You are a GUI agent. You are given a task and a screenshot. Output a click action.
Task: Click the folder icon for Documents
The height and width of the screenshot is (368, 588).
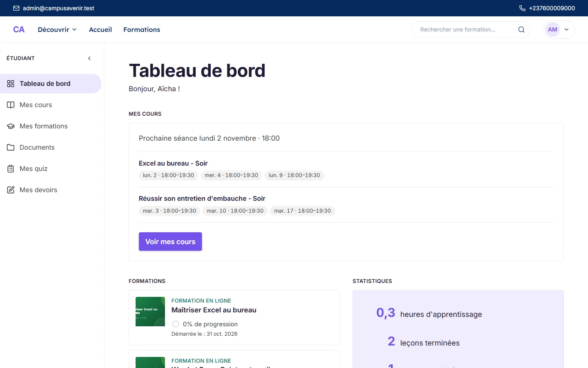(x=11, y=147)
